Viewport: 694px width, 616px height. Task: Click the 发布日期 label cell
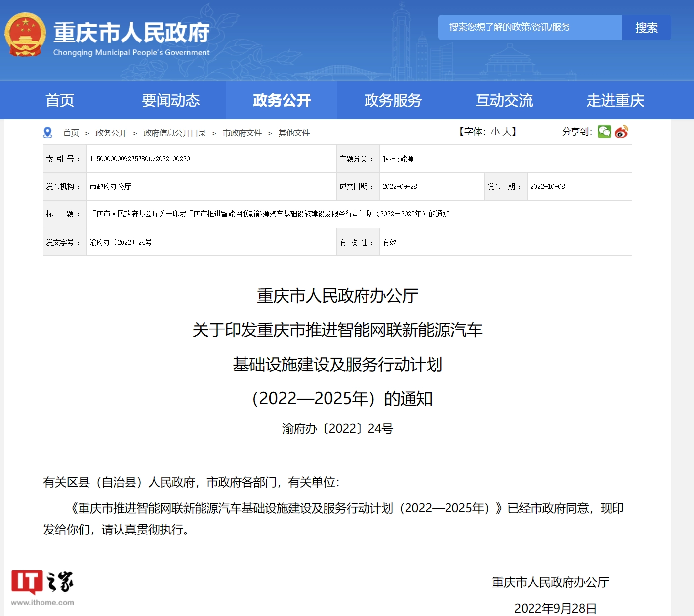505,186
